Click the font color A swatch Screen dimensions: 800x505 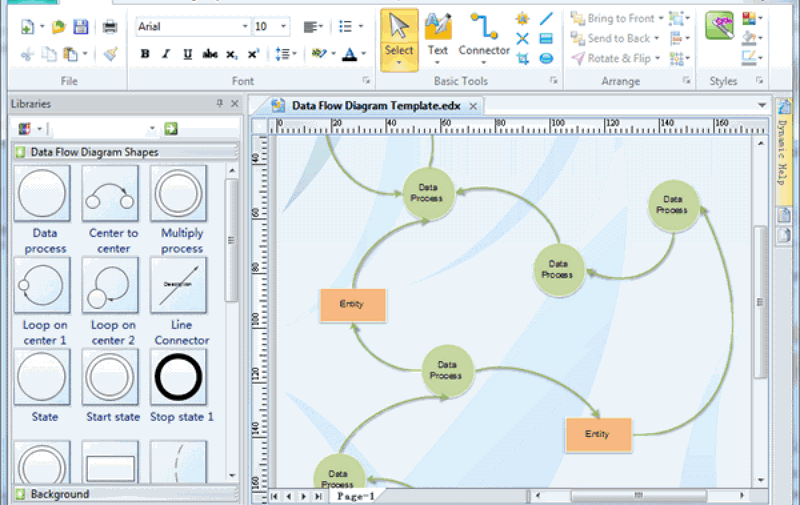click(349, 54)
